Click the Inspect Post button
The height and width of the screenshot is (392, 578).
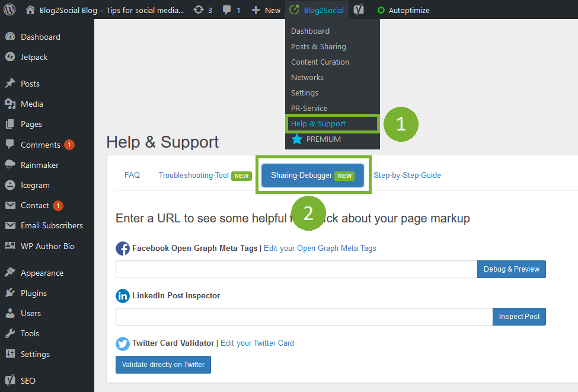coord(519,317)
